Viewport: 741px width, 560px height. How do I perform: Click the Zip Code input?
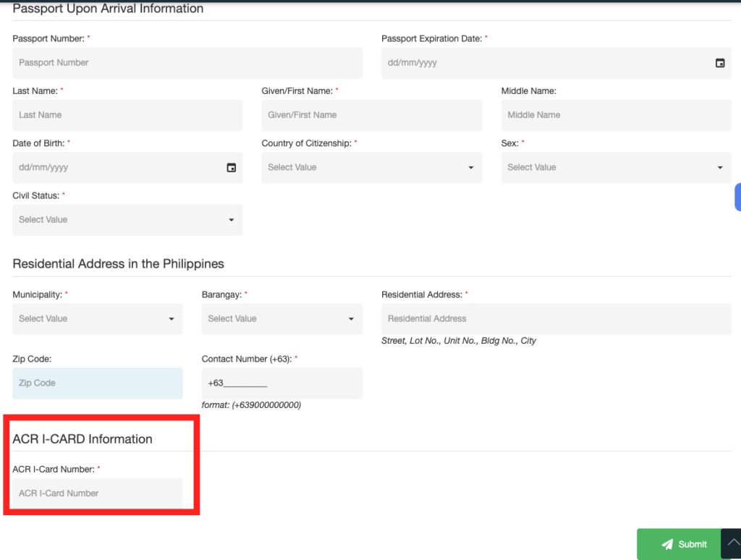click(x=97, y=383)
